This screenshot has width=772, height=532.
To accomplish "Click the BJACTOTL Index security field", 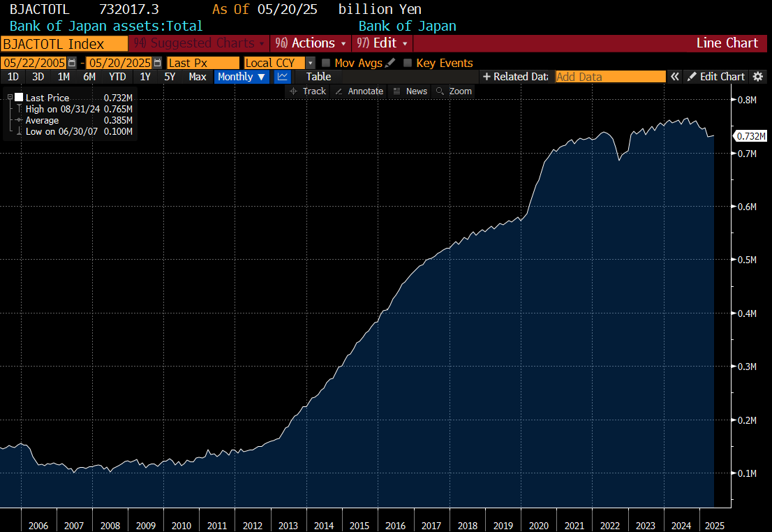I will [x=64, y=44].
